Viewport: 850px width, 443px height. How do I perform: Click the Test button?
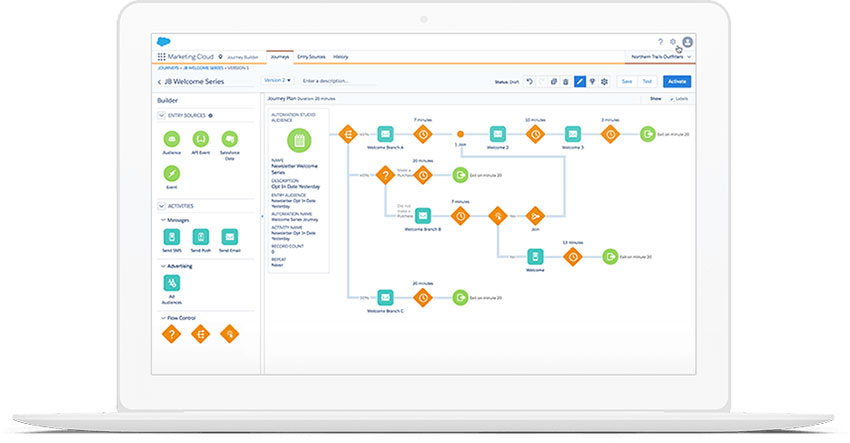[647, 81]
